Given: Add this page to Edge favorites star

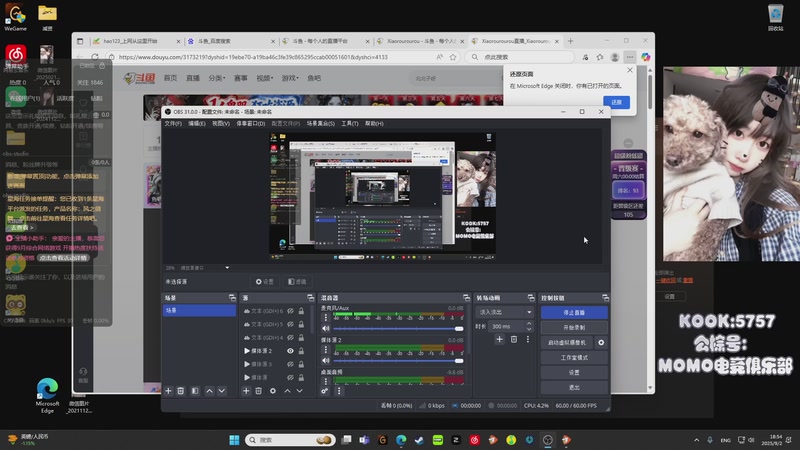Looking at the screenshot, I should click(x=453, y=57).
